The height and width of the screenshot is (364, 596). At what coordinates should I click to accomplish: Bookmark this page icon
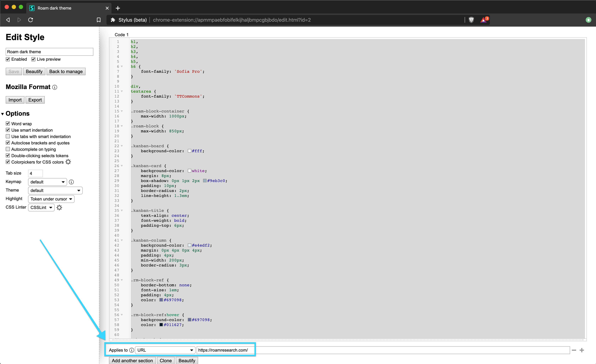click(x=99, y=20)
